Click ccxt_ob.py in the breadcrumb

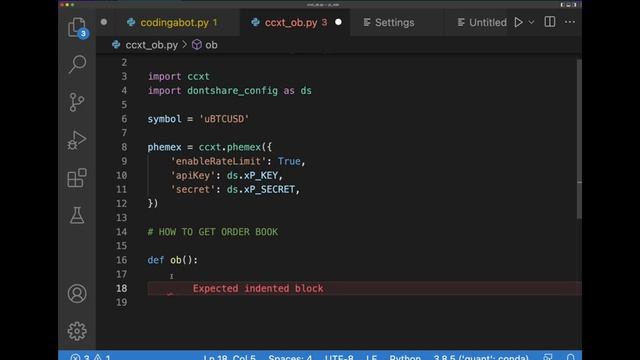pyautogui.click(x=151, y=45)
